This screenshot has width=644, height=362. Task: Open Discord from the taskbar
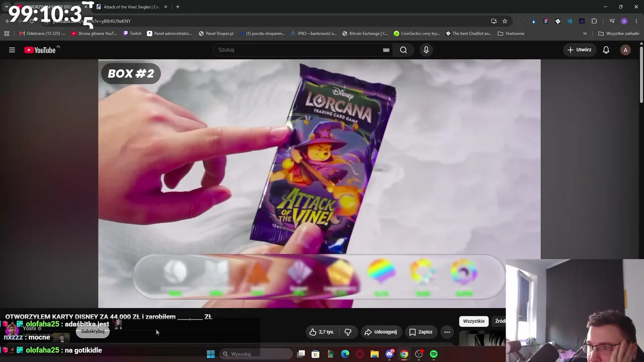(389, 354)
